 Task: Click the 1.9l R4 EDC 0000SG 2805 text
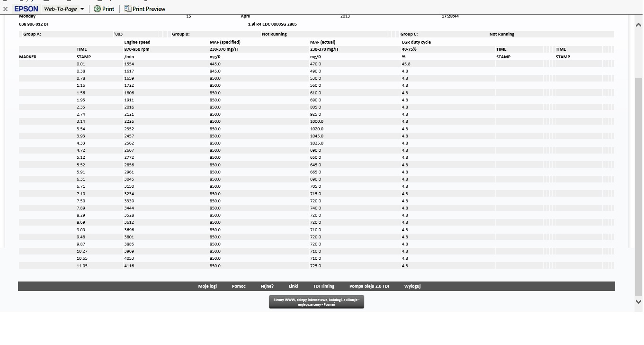(x=272, y=24)
